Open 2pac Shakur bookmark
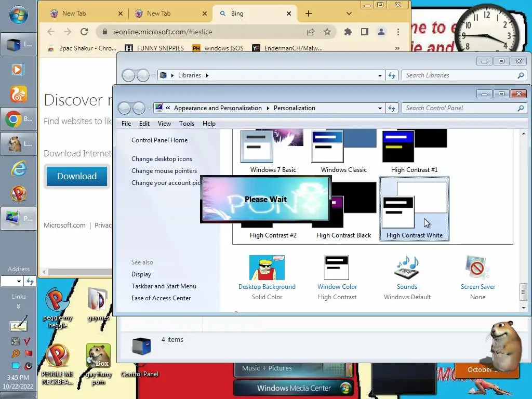532x399 pixels. coord(82,48)
